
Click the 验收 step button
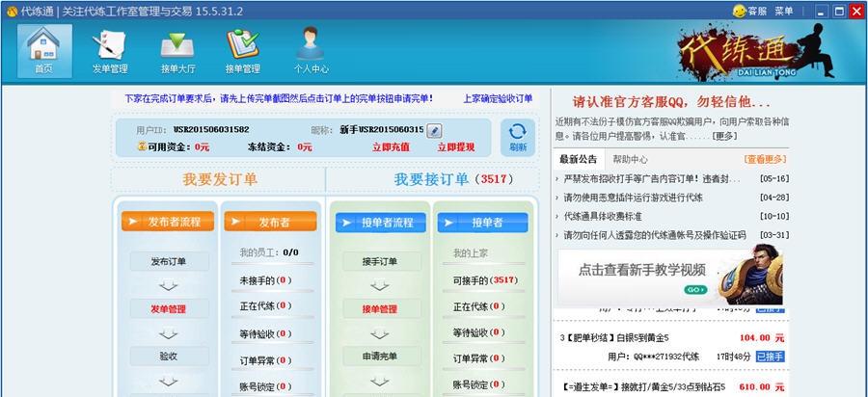(x=169, y=357)
